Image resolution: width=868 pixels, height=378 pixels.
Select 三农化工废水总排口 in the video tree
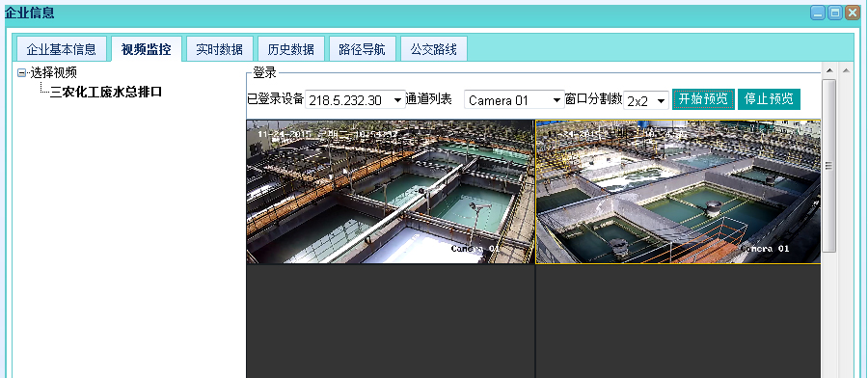pos(106,92)
